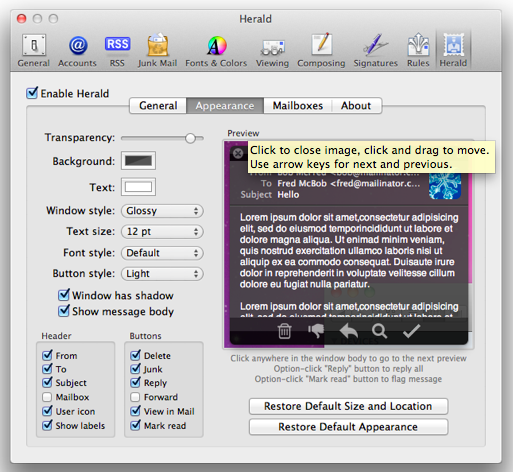Open the Window style dropdown
This screenshot has height=472, width=513.
tap(162, 211)
